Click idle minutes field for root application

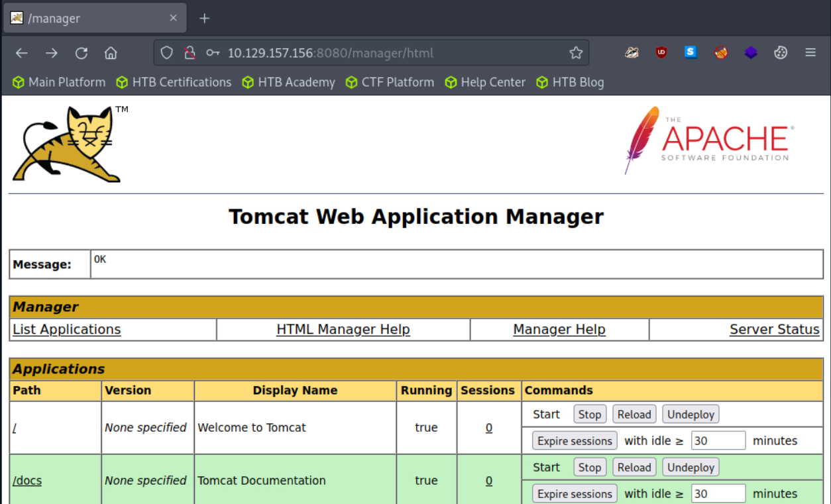coord(718,440)
